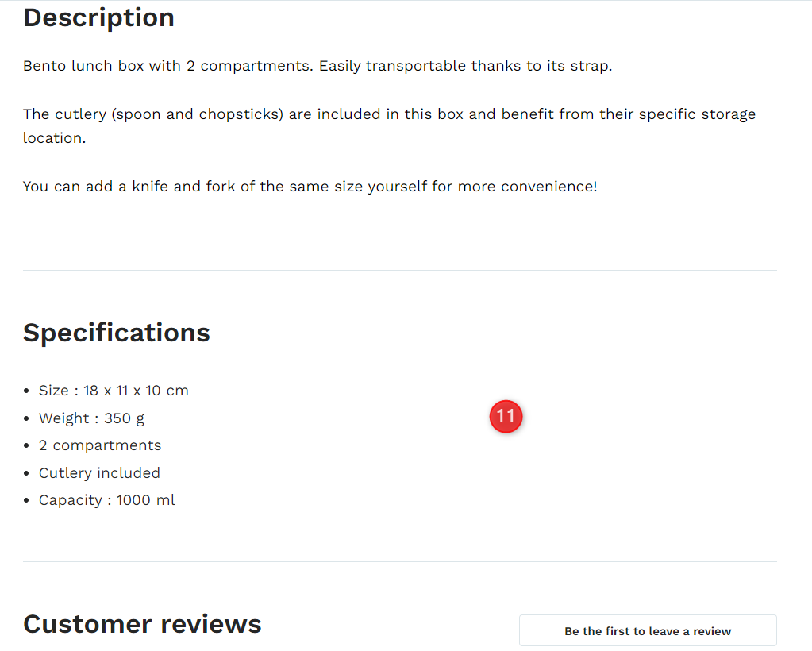Click 'Be the first to leave a review' button
The image size is (812, 651).
click(648, 631)
